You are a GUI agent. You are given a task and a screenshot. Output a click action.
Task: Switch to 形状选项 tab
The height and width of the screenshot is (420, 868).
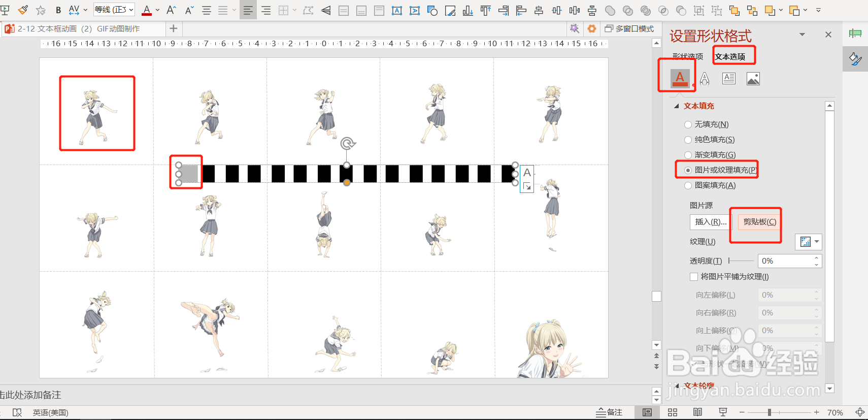pos(688,56)
